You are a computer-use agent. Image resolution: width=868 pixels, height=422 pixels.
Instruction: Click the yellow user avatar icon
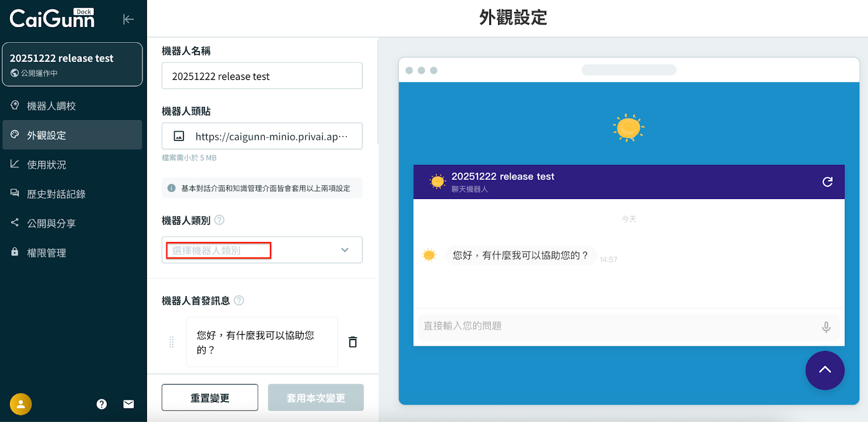tap(21, 404)
